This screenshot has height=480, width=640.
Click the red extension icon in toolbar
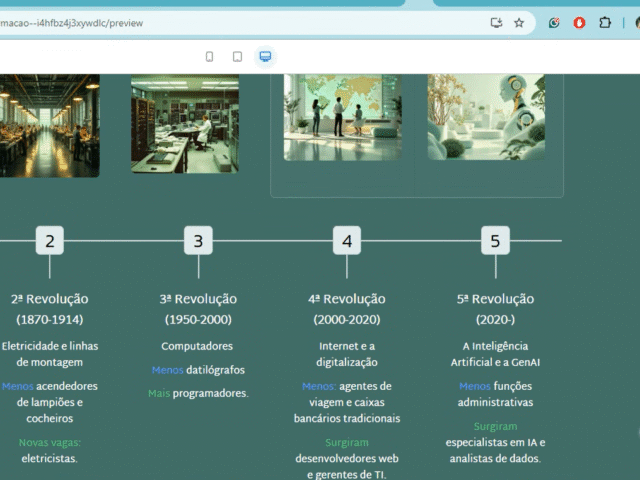[579, 22]
